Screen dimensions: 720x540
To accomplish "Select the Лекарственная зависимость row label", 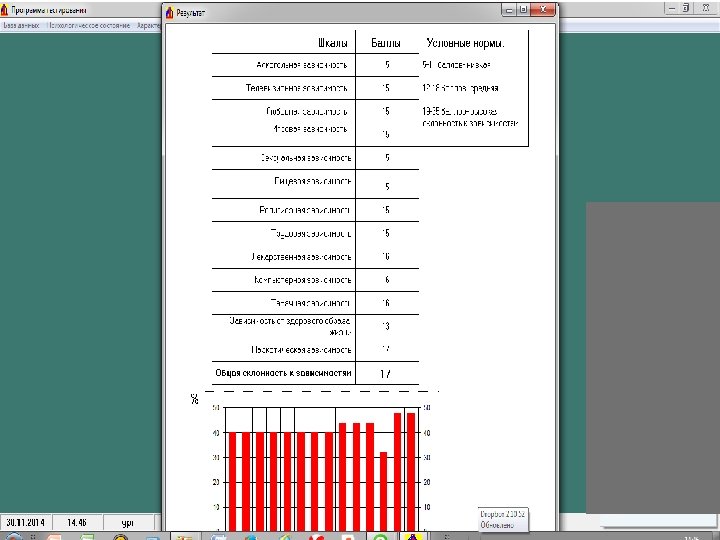I will click(x=301, y=257).
